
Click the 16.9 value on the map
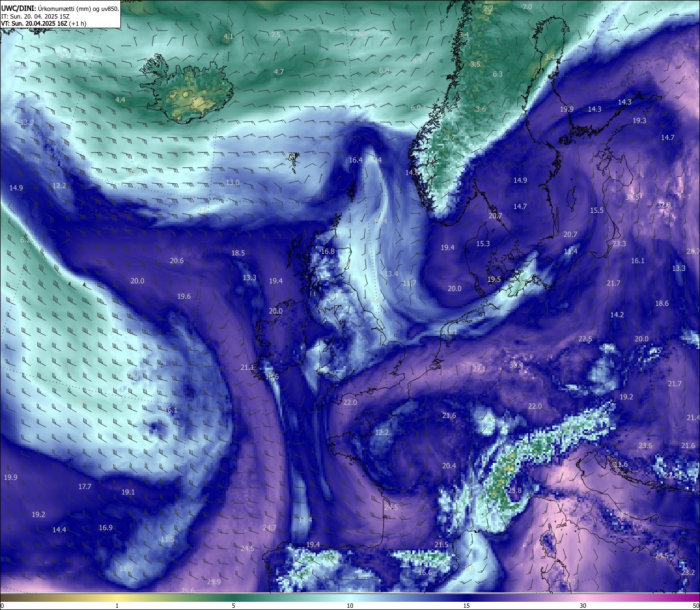point(106,528)
